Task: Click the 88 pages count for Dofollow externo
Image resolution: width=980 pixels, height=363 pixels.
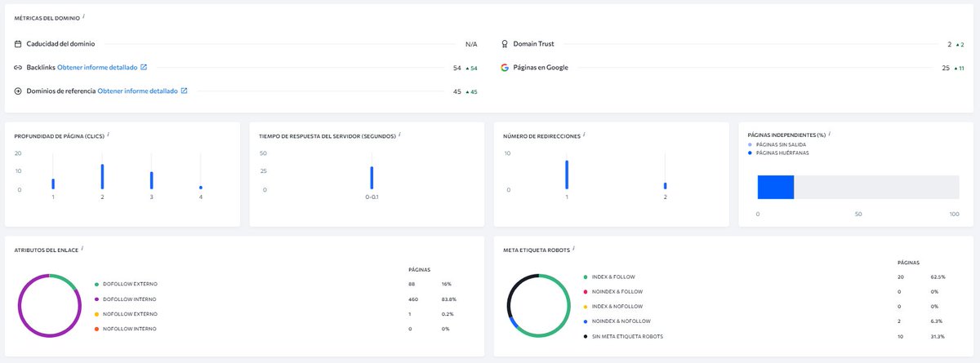Action: tap(412, 284)
